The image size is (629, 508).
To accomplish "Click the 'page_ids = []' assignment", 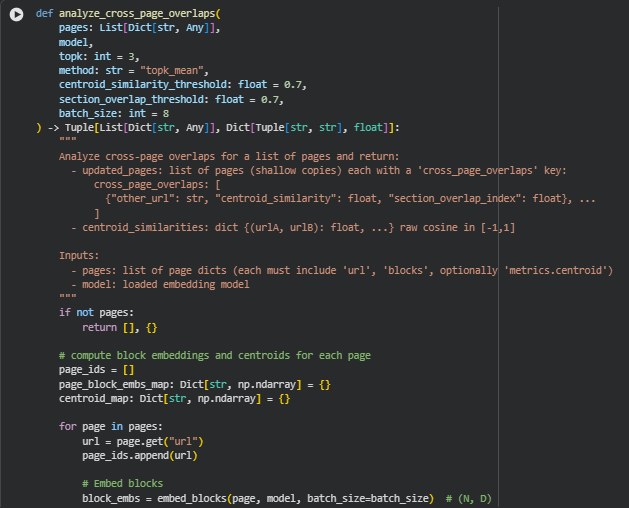I will [x=95, y=369].
